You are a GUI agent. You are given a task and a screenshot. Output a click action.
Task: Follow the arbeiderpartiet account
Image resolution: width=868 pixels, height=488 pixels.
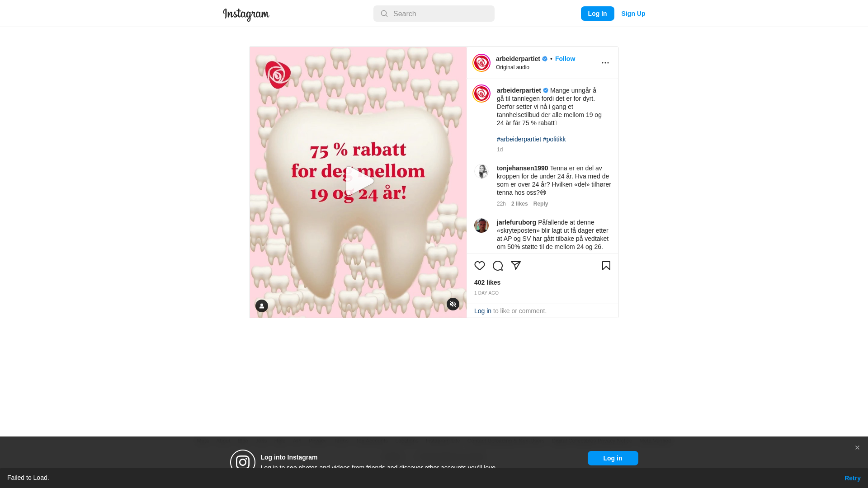click(565, 59)
